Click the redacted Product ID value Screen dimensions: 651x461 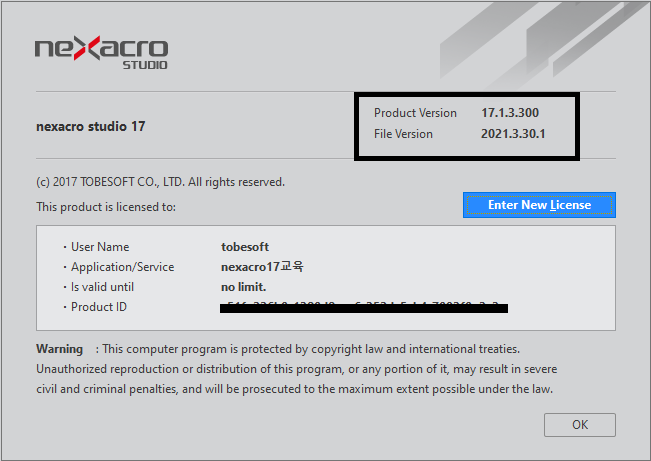364,307
